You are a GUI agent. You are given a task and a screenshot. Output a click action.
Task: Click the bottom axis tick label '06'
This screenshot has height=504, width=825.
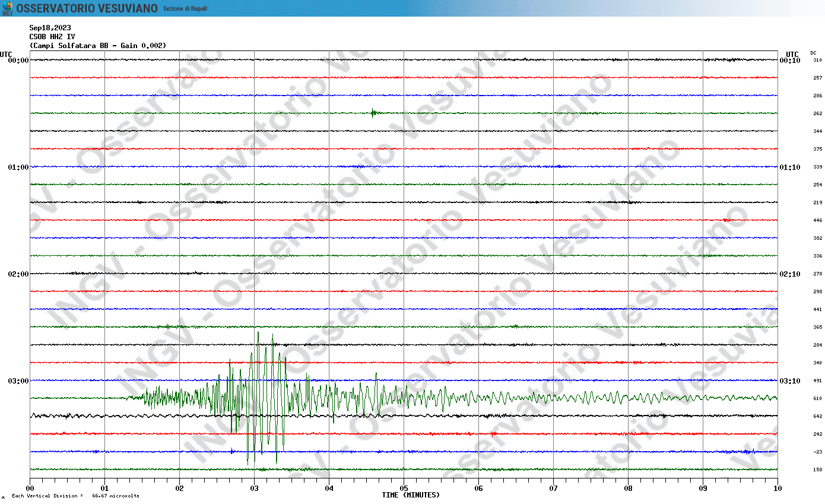pos(478,489)
